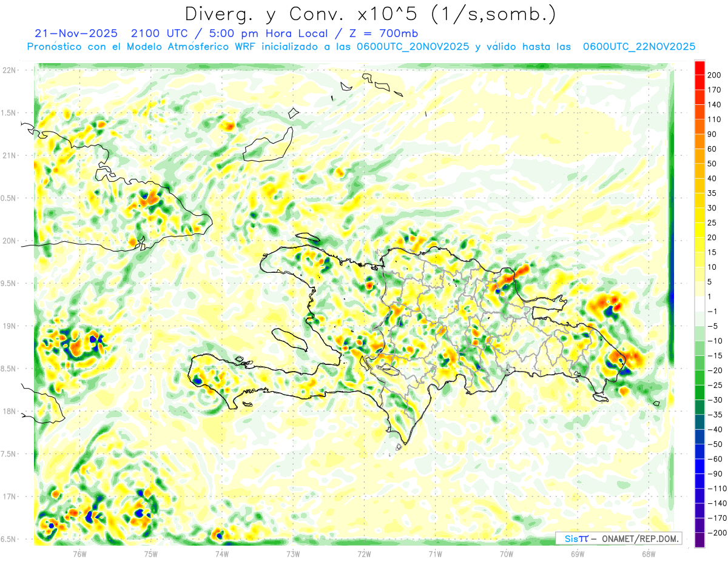The image size is (728, 562).
Task: Click the colorbar value '-60'
Action: [714, 459]
